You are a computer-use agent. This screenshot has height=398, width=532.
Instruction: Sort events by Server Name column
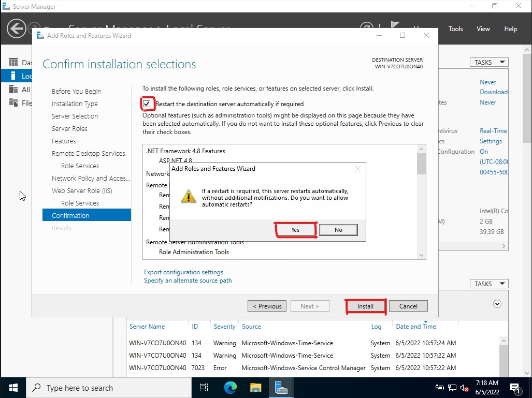point(147,327)
